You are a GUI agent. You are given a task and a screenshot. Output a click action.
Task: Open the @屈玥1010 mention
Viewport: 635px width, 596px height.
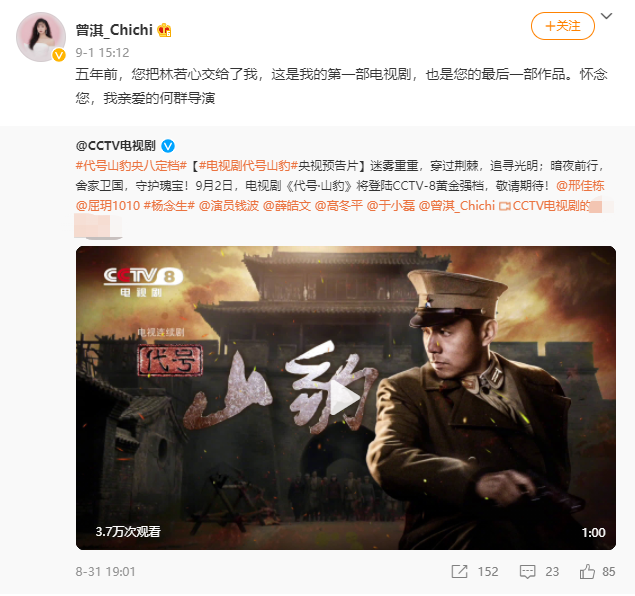(x=108, y=206)
